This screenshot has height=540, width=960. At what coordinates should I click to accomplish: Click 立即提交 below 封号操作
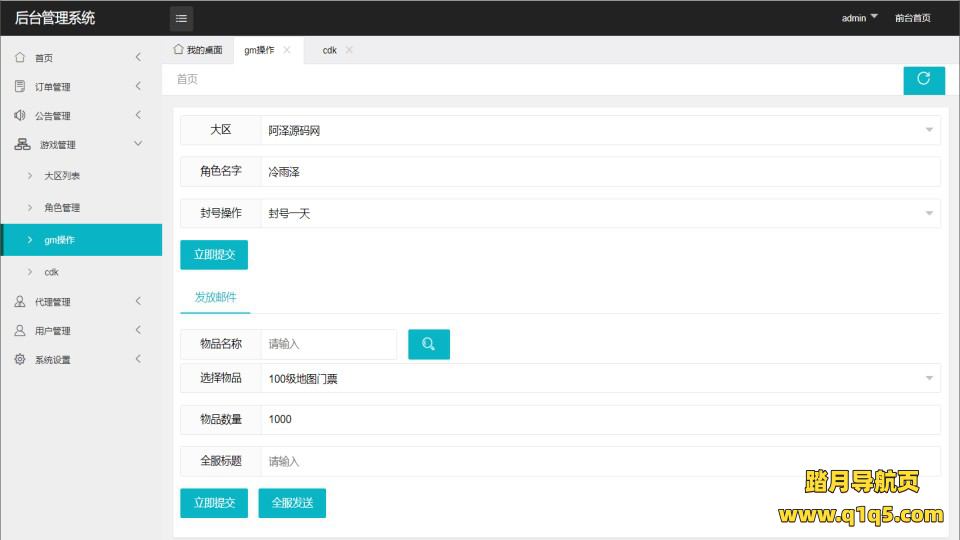tap(214, 255)
